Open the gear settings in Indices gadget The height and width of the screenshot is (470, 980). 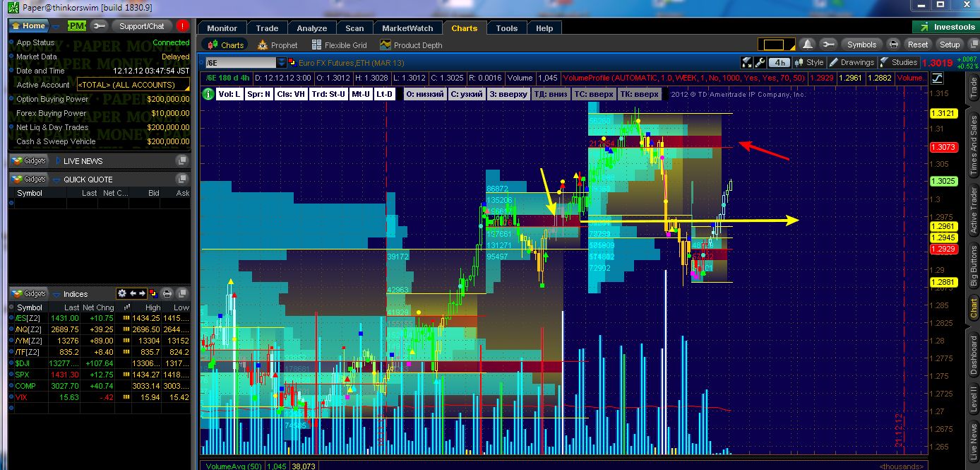[x=121, y=293]
